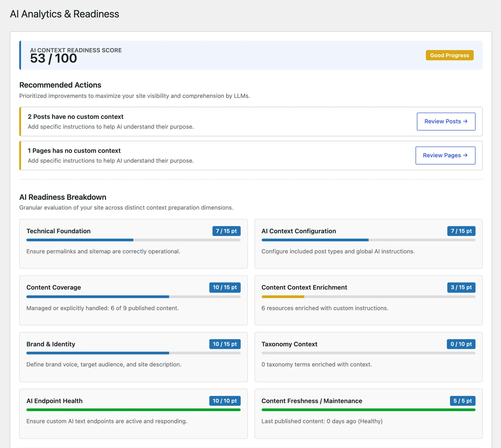Click the 5 / 5 pt score badge

[x=462, y=401]
